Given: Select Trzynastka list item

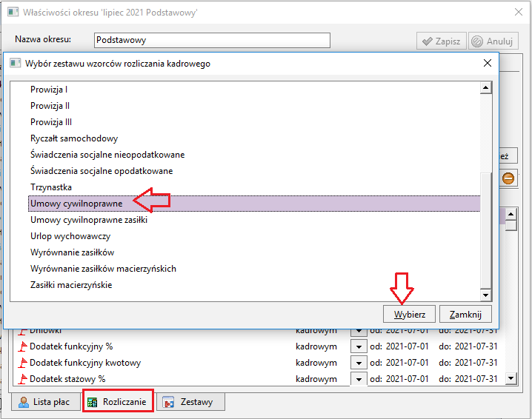Looking at the screenshot, I should point(51,187).
